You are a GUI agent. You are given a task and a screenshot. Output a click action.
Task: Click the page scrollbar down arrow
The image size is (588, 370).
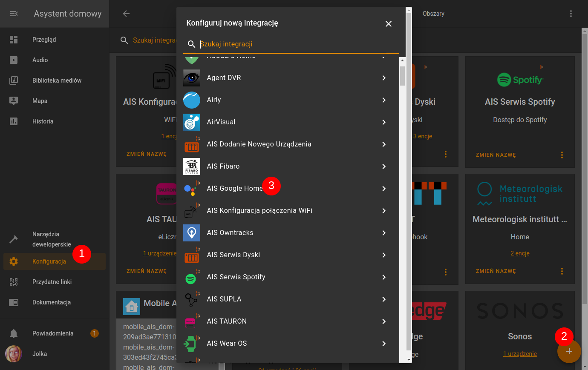pos(585,367)
